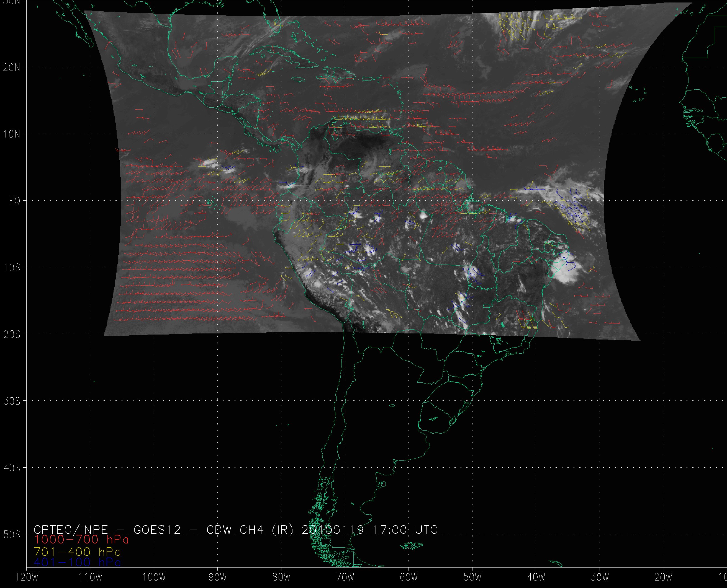Click the 20W longitude axis label

click(663, 577)
